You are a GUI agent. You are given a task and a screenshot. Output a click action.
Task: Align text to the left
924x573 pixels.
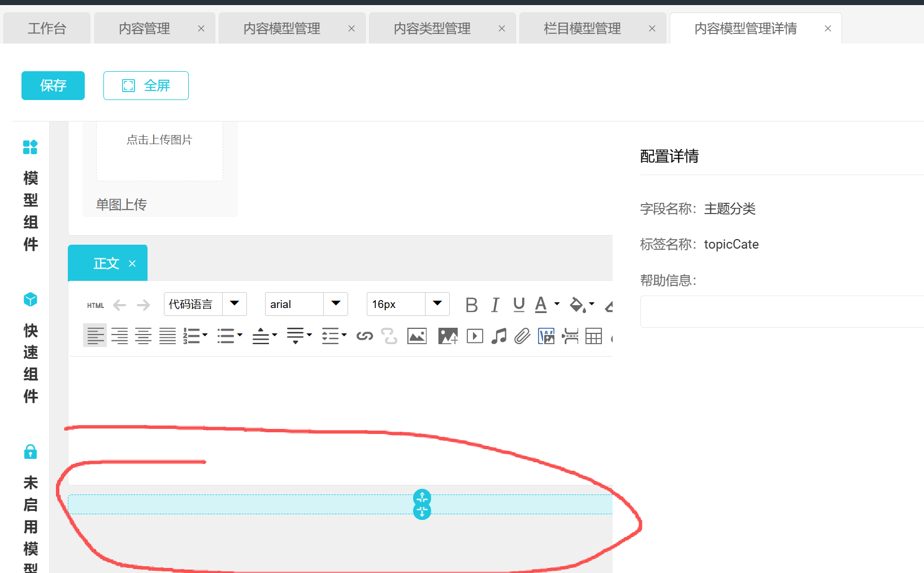coord(95,336)
